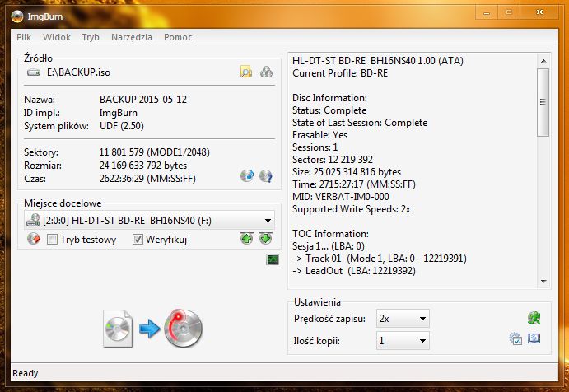This screenshot has width=569, height=392.
Task: Browse for a source image file
Action: (x=246, y=72)
